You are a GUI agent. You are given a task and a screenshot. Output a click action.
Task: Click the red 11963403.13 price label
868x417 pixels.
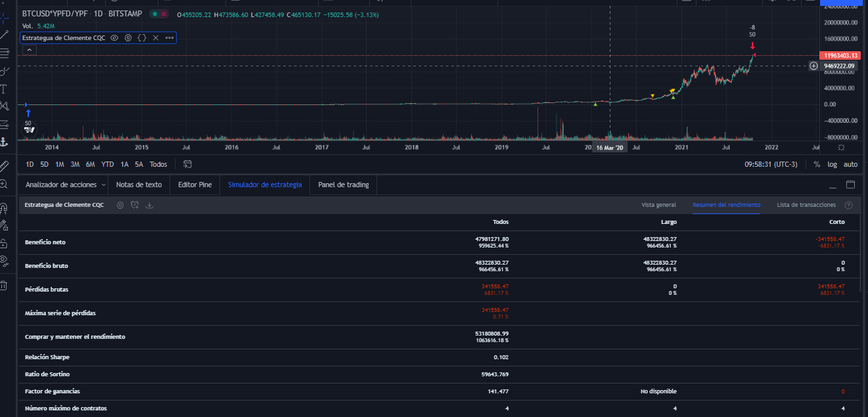840,56
